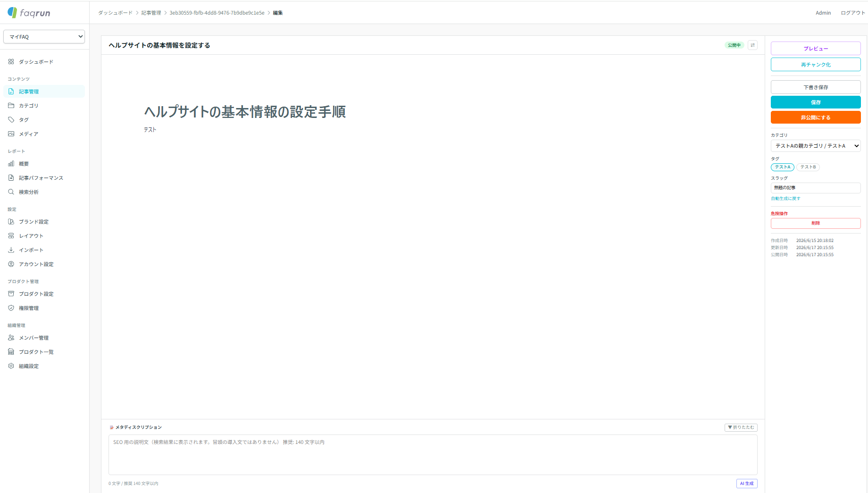
Task: Click the インポート download icon
Action: point(11,250)
